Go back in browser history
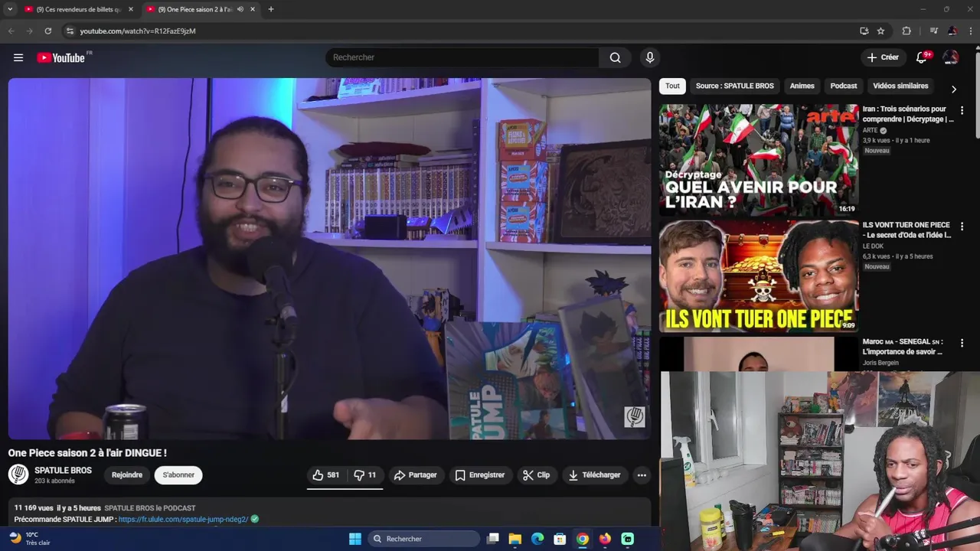Image resolution: width=980 pixels, height=551 pixels. tap(11, 31)
